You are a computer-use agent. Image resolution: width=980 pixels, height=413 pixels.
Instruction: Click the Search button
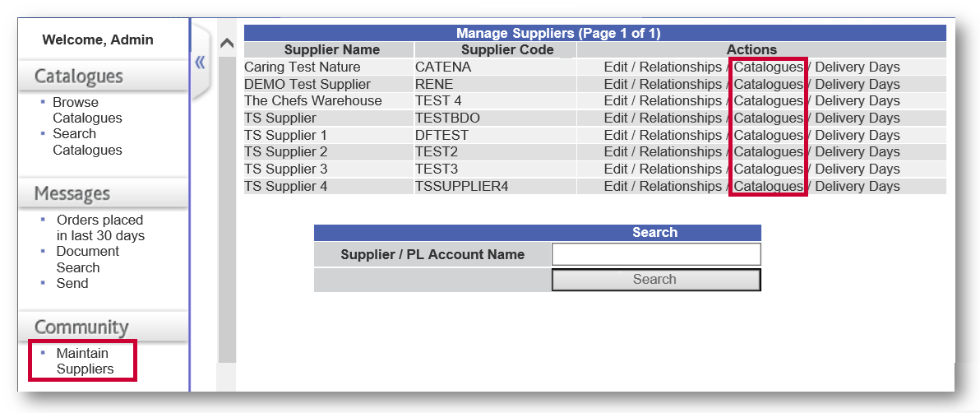coord(656,280)
